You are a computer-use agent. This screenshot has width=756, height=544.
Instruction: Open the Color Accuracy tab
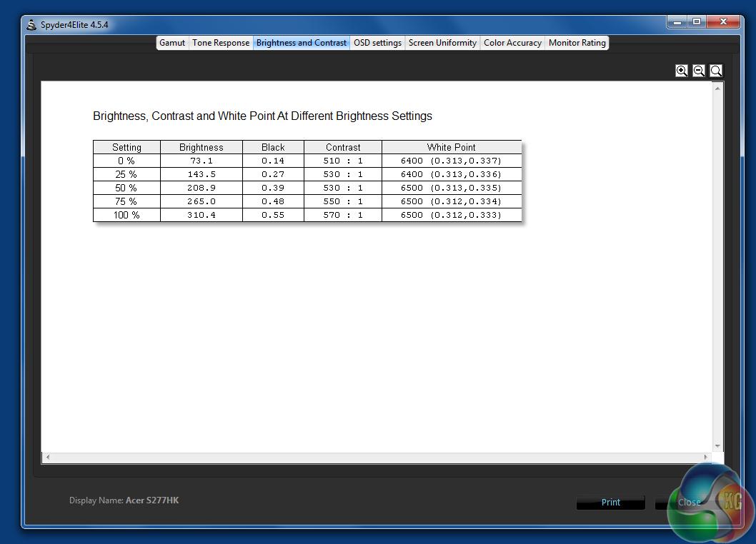512,43
